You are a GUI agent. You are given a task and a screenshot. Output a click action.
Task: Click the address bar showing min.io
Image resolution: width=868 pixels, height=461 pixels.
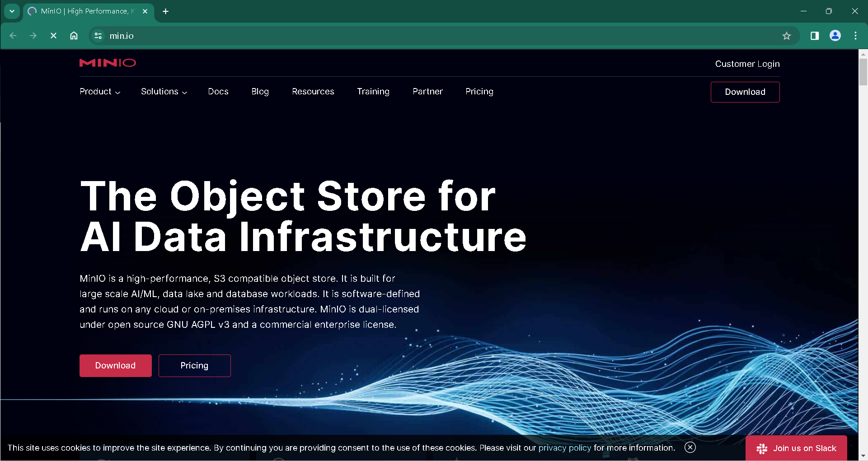coord(443,36)
